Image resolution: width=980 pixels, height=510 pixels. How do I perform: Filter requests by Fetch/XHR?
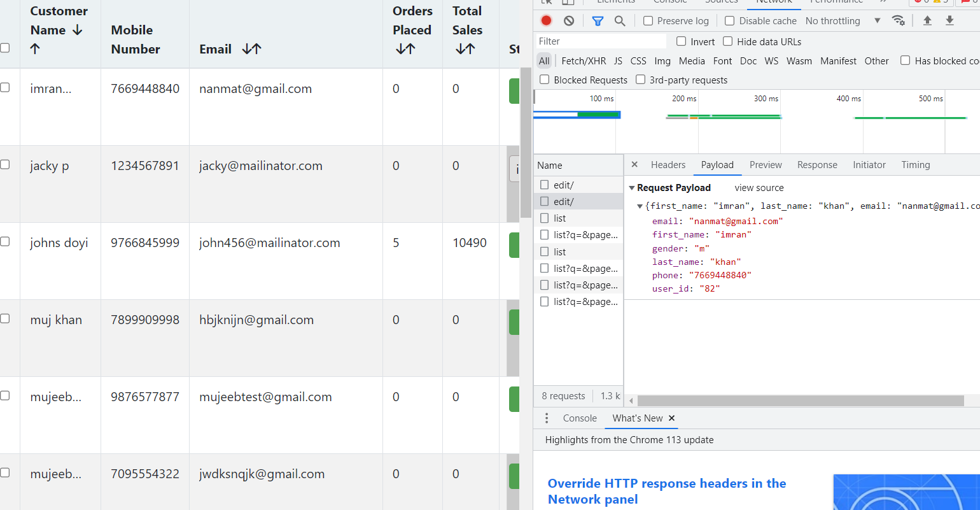click(x=584, y=61)
